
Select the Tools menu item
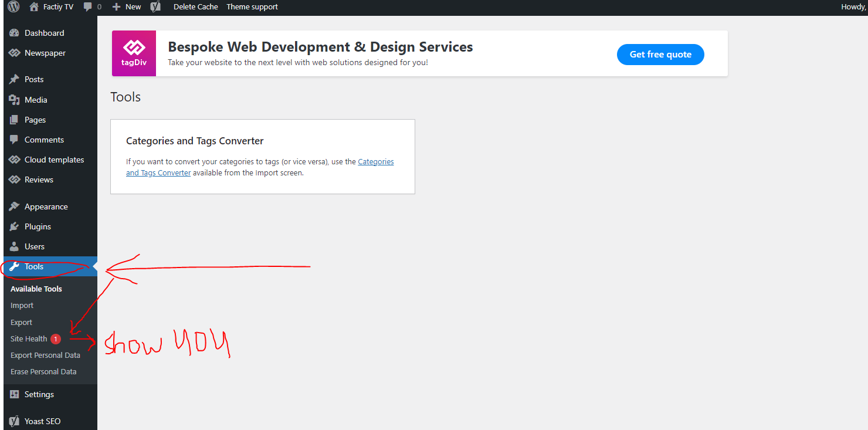50,266
